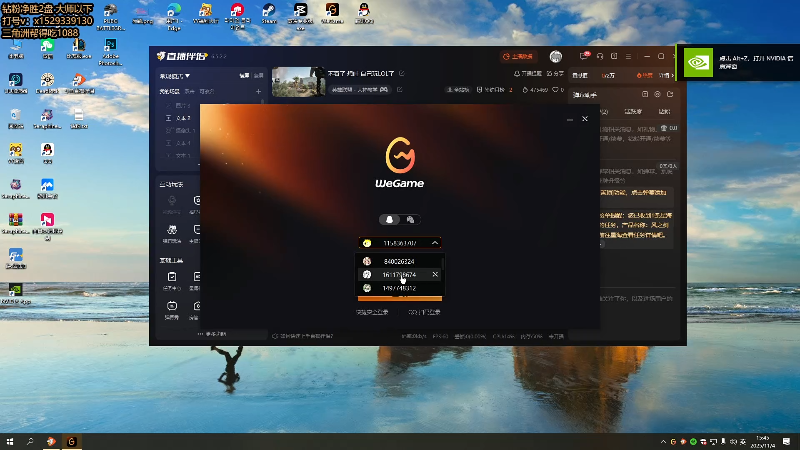
Task: Open taskbar search magnifier
Action: [x=30, y=441]
